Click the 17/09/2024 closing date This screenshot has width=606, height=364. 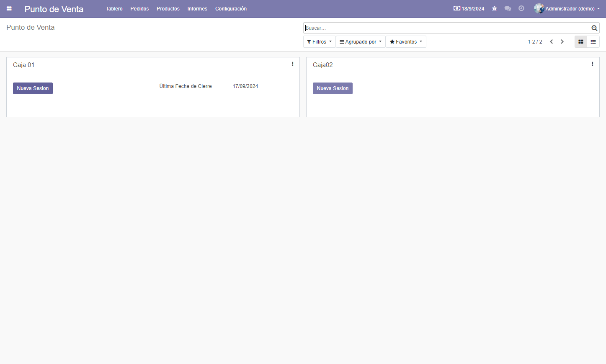[245, 86]
